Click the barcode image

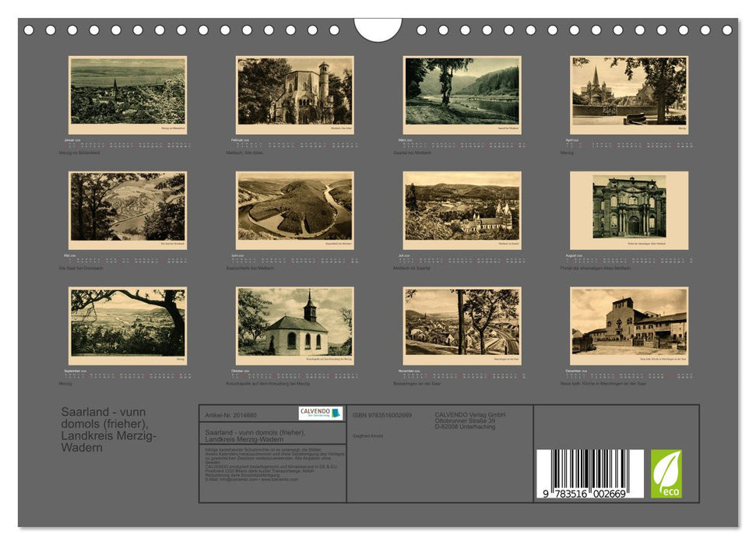pos(589,473)
